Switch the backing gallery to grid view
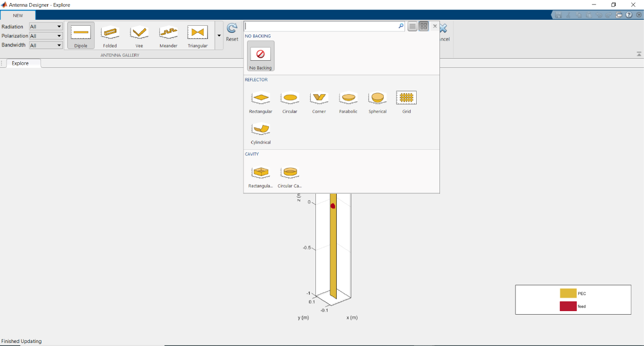The height and width of the screenshot is (346, 644). (x=424, y=26)
